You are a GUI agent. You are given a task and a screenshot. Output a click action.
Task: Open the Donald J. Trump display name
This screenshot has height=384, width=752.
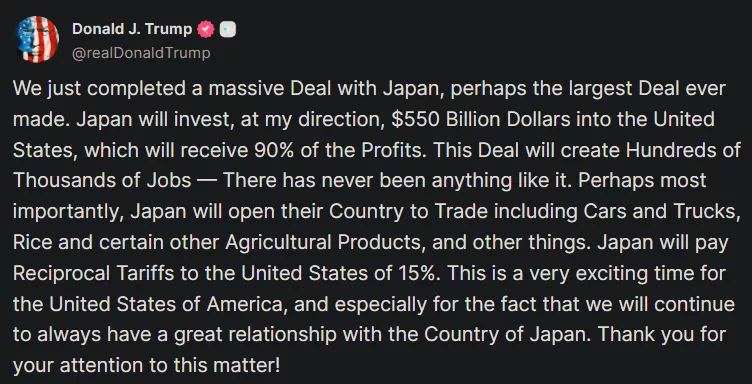[132, 29]
